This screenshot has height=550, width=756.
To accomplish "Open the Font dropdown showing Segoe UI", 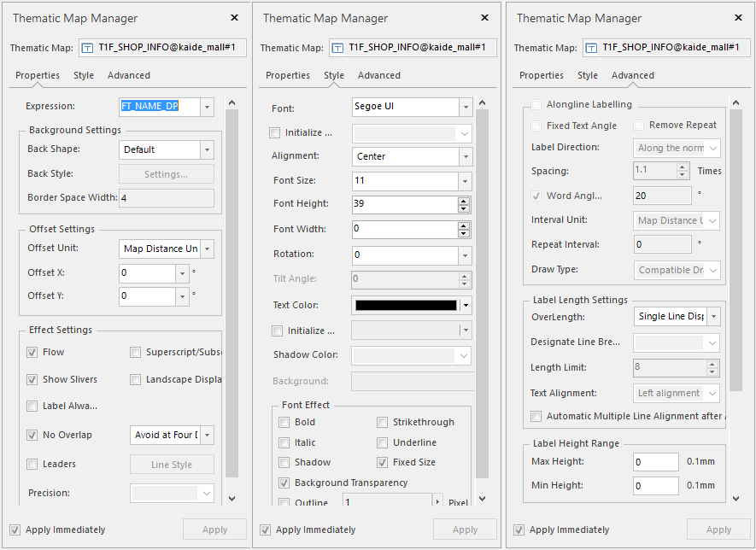I will coord(466,107).
